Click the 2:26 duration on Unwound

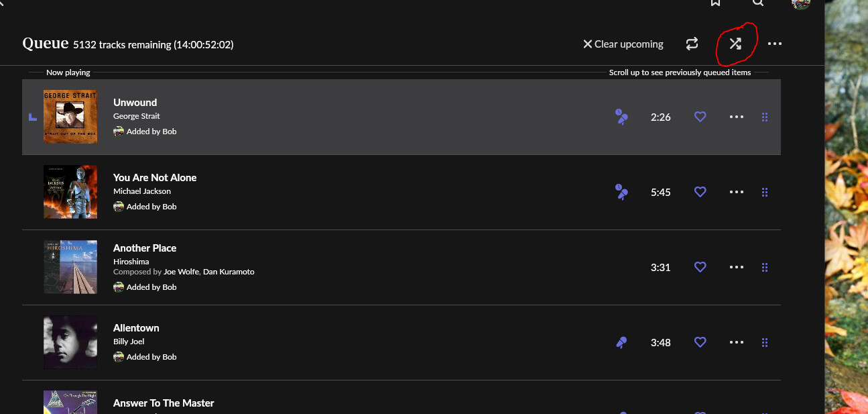pos(661,117)
